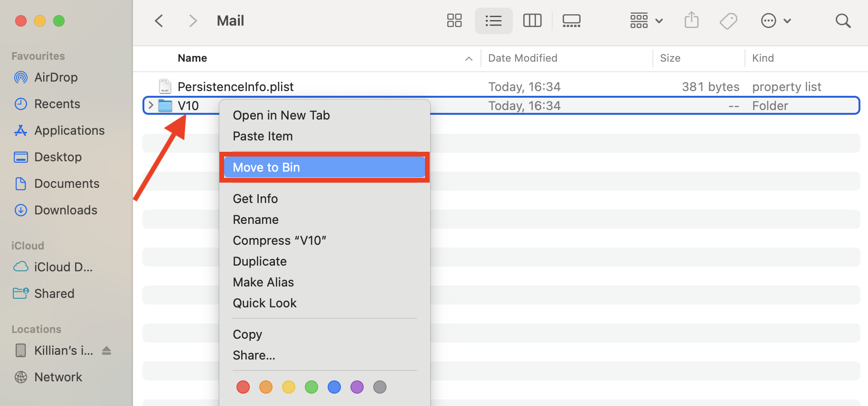Open Network in the sidebar
Image resolution: width=868 pixels, height=406 pixels.
(x=58, y=377)
